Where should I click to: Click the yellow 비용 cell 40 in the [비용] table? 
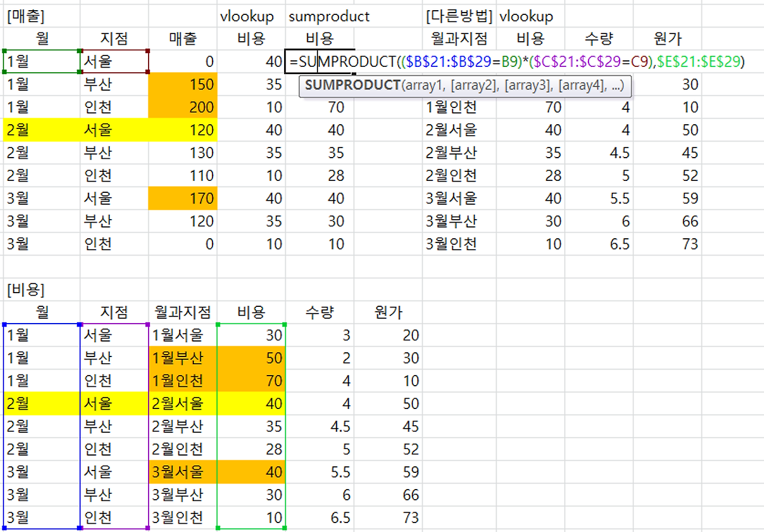[251, 404]
